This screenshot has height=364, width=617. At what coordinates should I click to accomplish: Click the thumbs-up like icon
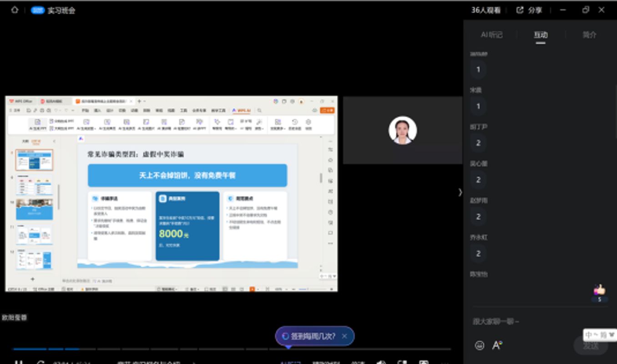point(600,290)
